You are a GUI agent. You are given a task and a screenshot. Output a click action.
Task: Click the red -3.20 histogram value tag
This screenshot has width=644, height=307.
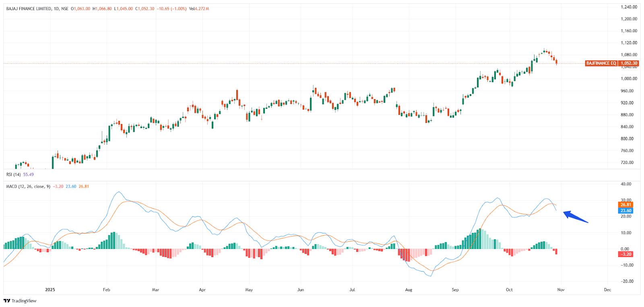[625, 254]
